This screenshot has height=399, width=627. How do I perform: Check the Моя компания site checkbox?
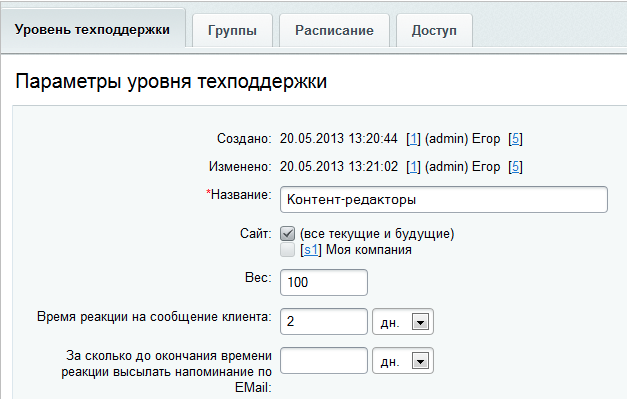(288, 249)
